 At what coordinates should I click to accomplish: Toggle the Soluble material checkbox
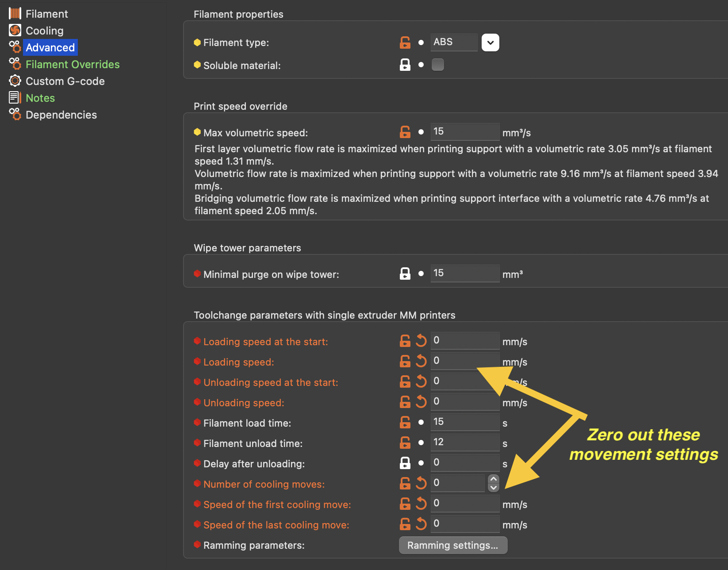[x=438, y=65]
